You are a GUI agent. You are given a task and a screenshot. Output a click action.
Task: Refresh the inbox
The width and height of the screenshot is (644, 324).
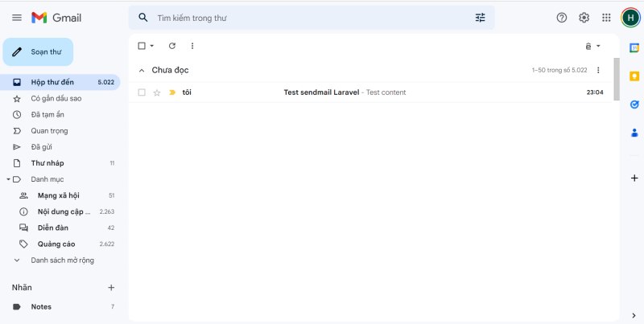tap(172, 46)
